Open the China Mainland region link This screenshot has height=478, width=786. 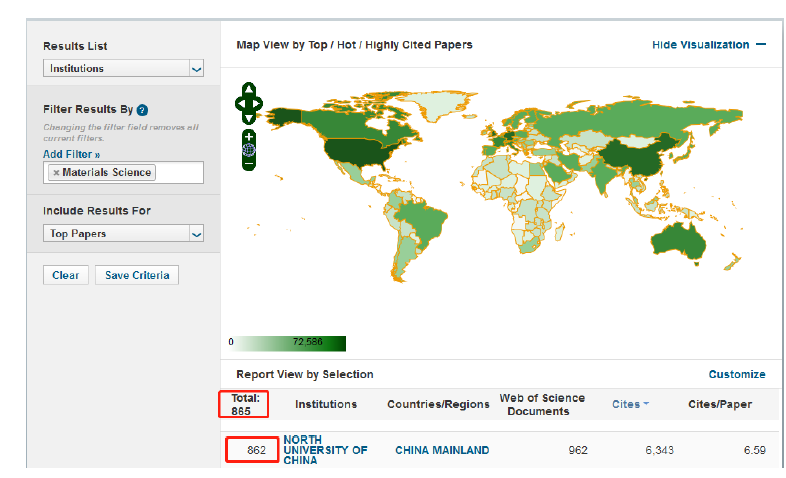(442, 451)
